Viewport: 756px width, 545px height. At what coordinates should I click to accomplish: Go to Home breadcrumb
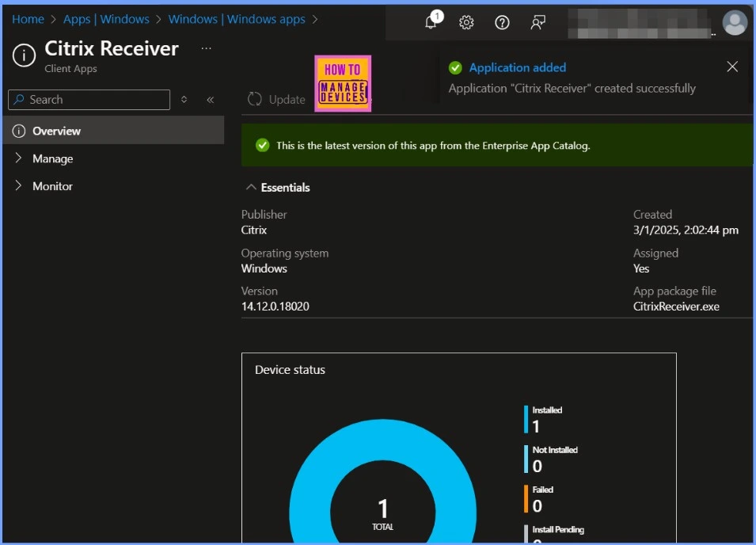(28, 19)
